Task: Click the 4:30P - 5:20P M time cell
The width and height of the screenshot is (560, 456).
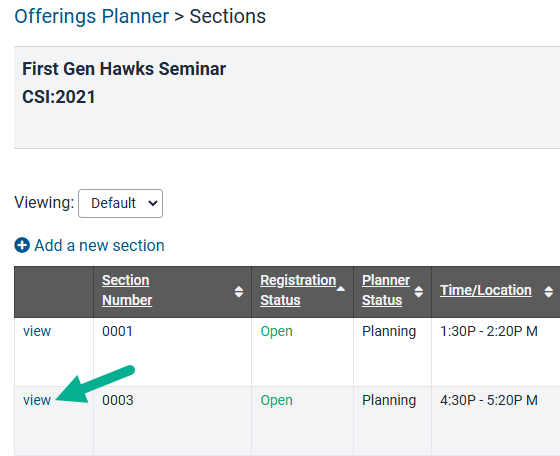Action: 489,400
